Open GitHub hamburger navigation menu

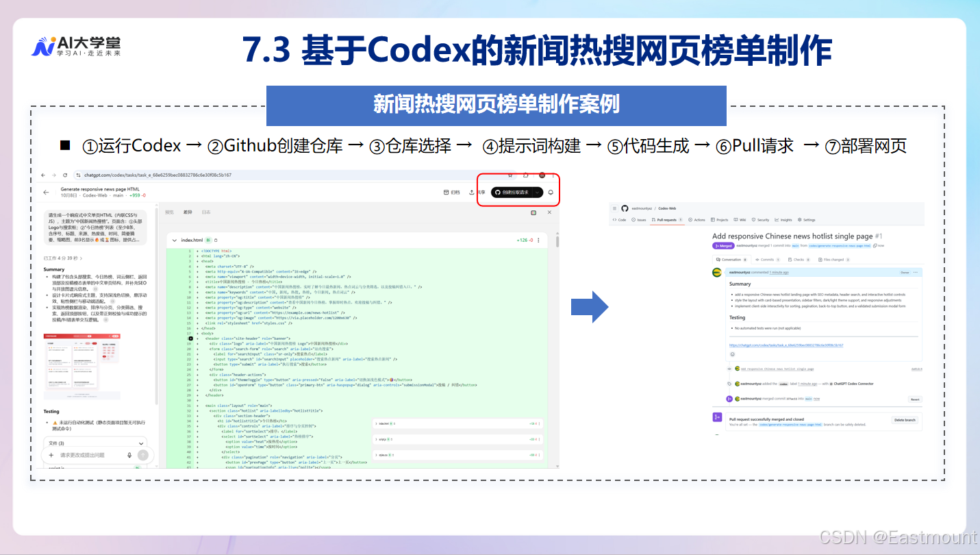tap(614, 208)
